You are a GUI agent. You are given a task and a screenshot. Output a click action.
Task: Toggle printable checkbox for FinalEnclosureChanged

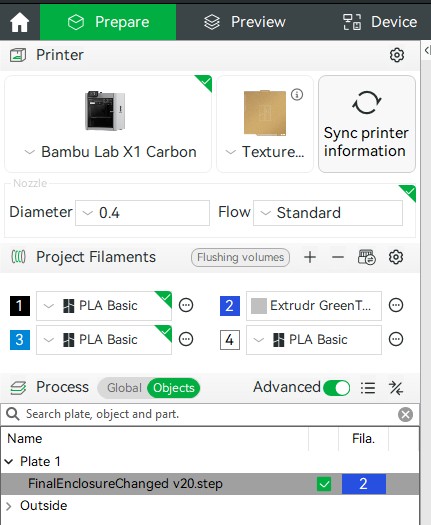click(324, 484)
